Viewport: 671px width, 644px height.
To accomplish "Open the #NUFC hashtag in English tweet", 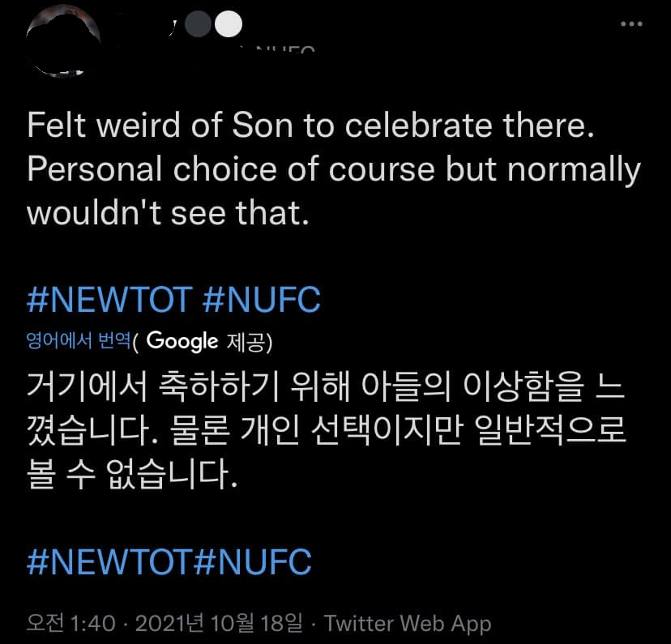I will [x=261, y=300].
